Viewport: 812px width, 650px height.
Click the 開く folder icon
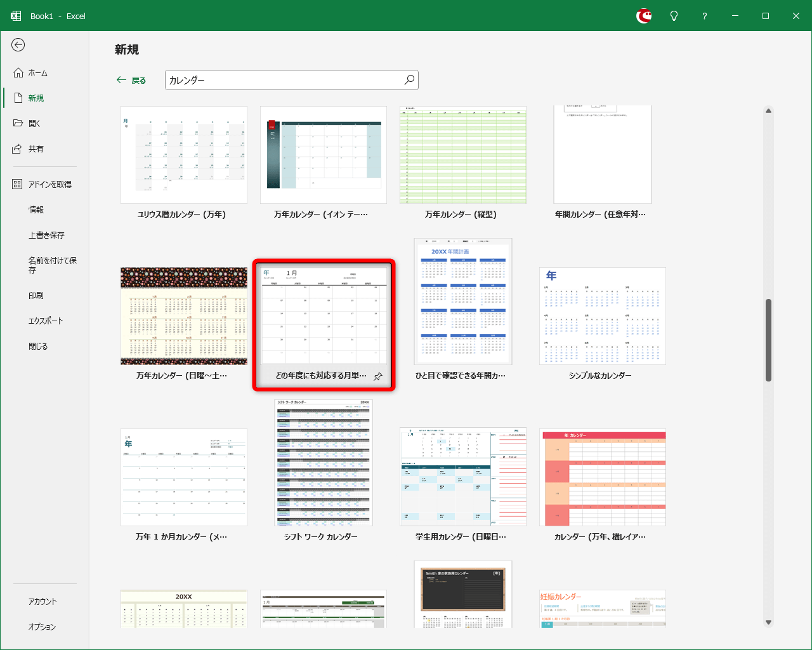point(18,123)
